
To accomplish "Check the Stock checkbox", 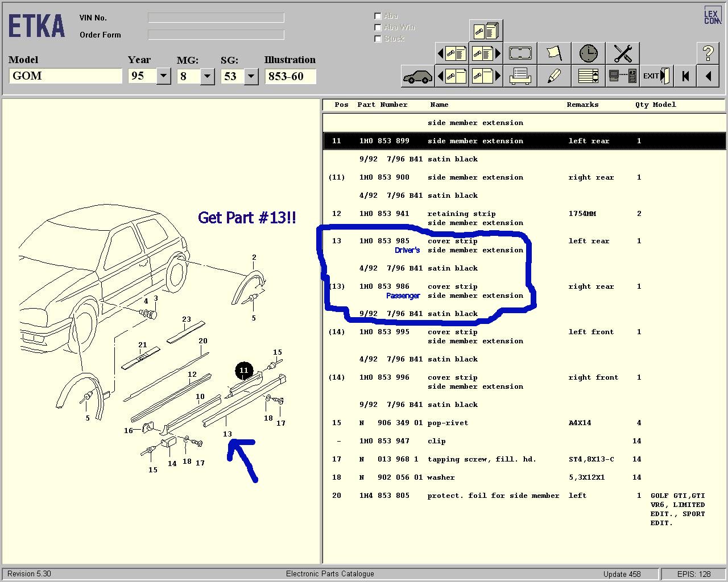I will pyautogui.click(x=378, y=39).
